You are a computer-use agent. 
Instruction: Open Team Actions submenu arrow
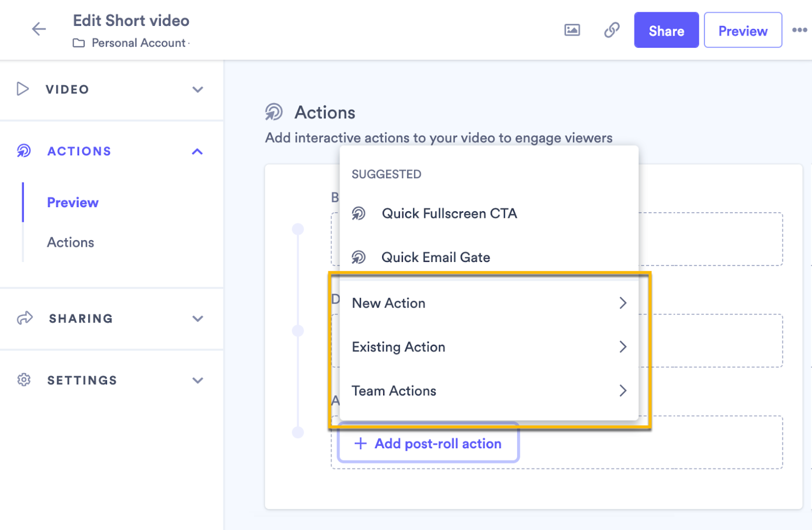(x=623, y=391)
